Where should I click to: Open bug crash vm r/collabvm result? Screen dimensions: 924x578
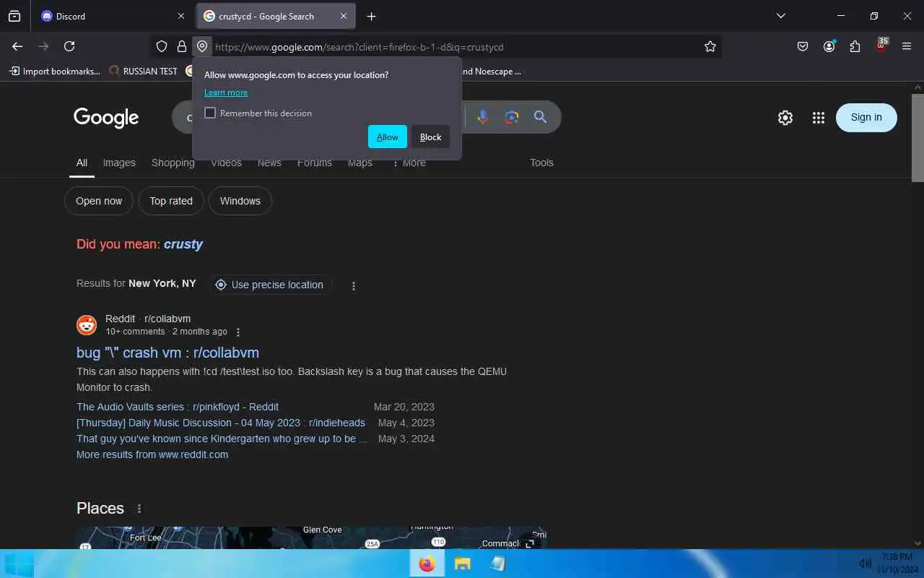point(167,353)
